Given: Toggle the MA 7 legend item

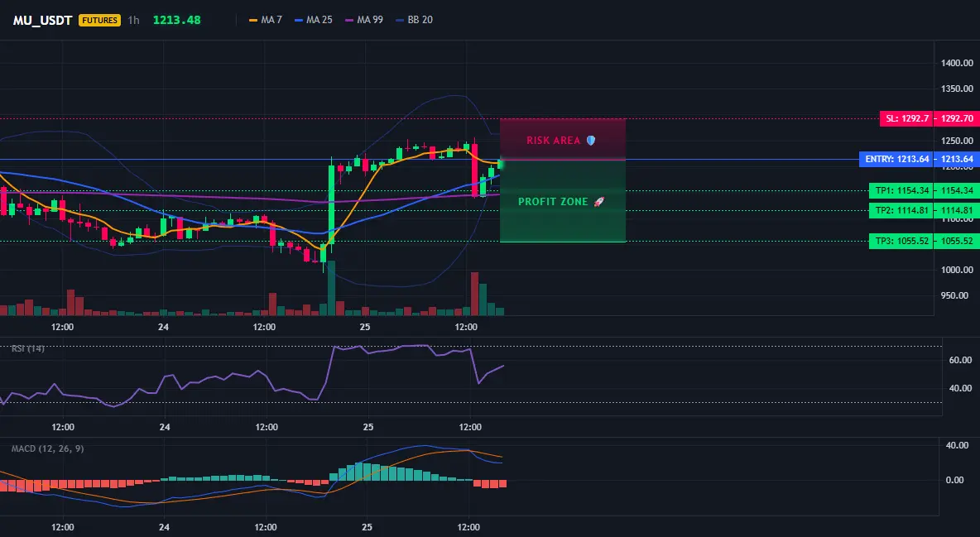Looking at the screenshot, I should pyautogui.click(x=266, y=20).
